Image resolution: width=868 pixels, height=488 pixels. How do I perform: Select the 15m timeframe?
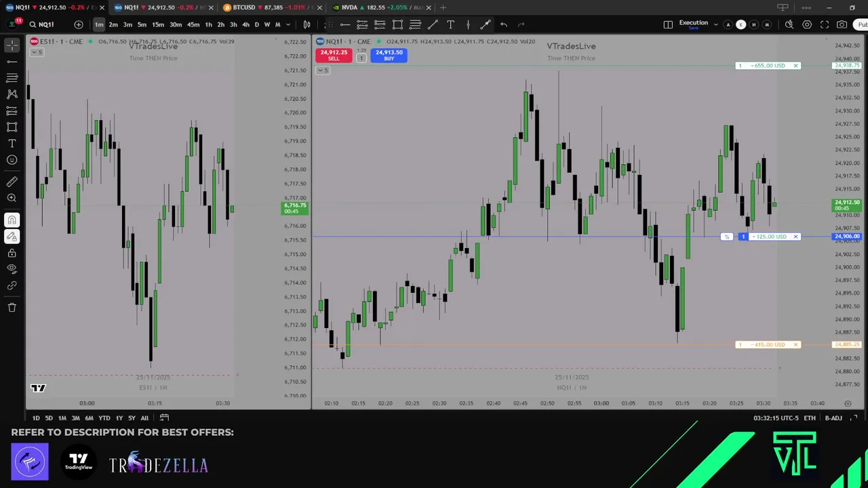(x=157, y=24)
